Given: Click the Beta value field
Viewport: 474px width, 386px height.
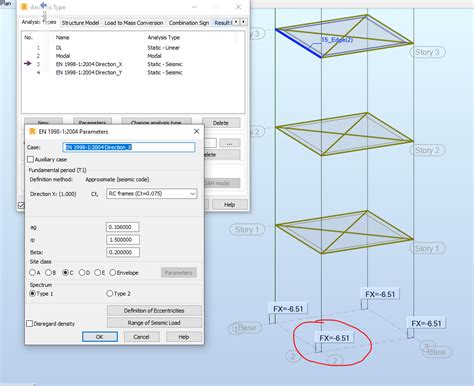Looking at the screenshot, I should [122, 252].
